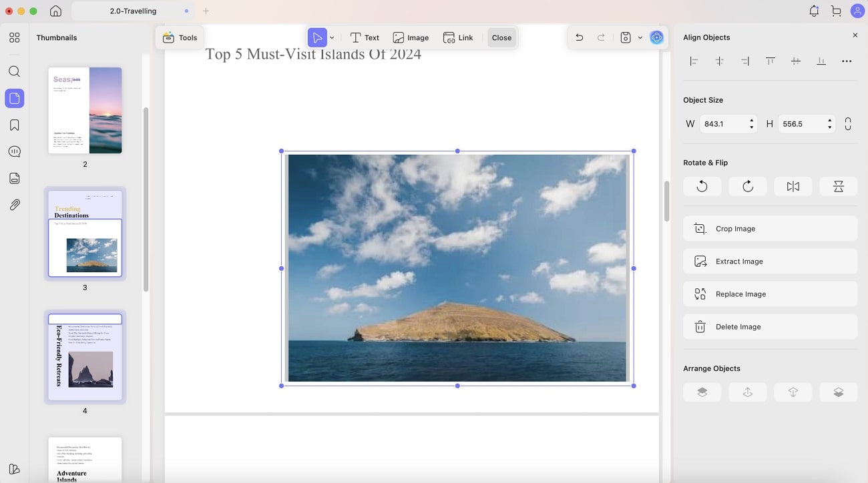This screenshot has height=483, width=868.
Task: Rotate image counterclockwise
Action: (702, 186)
